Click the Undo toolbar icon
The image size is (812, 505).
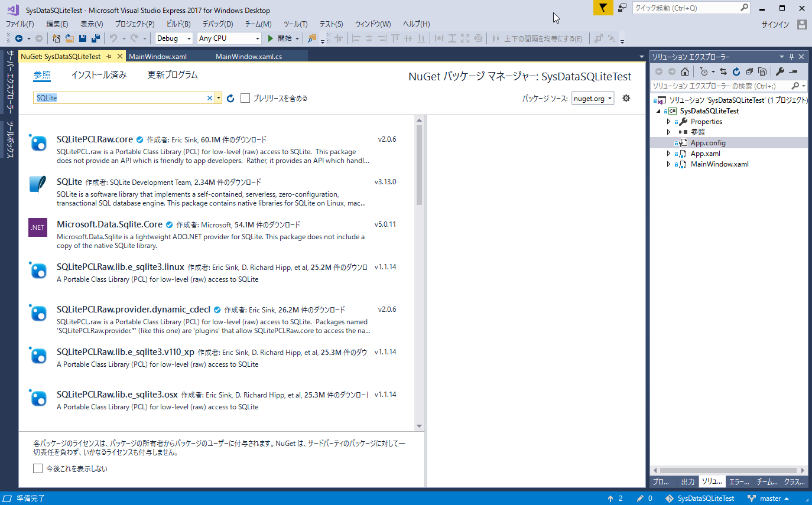pos(113,38)
